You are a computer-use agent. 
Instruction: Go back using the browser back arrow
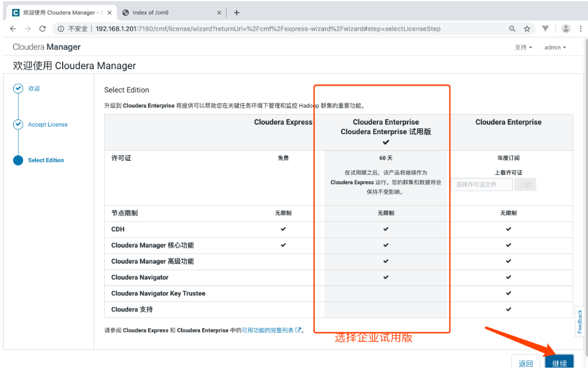(13, 29)
